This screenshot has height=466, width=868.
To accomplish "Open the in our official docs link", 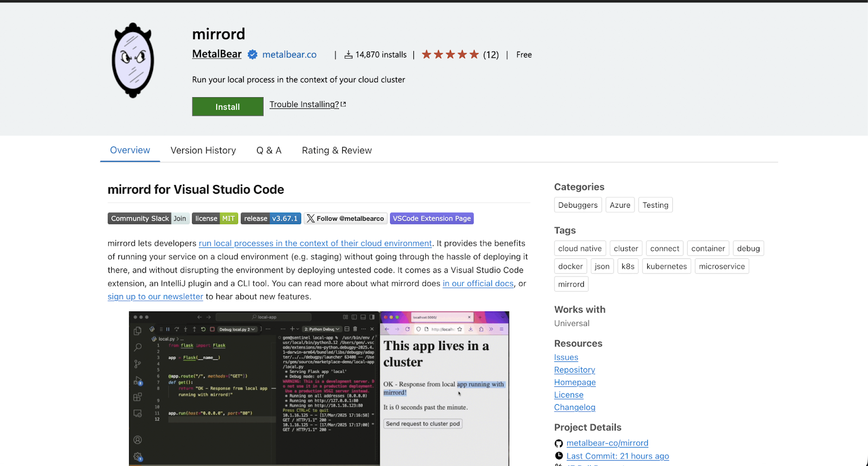I will [478, 283].
